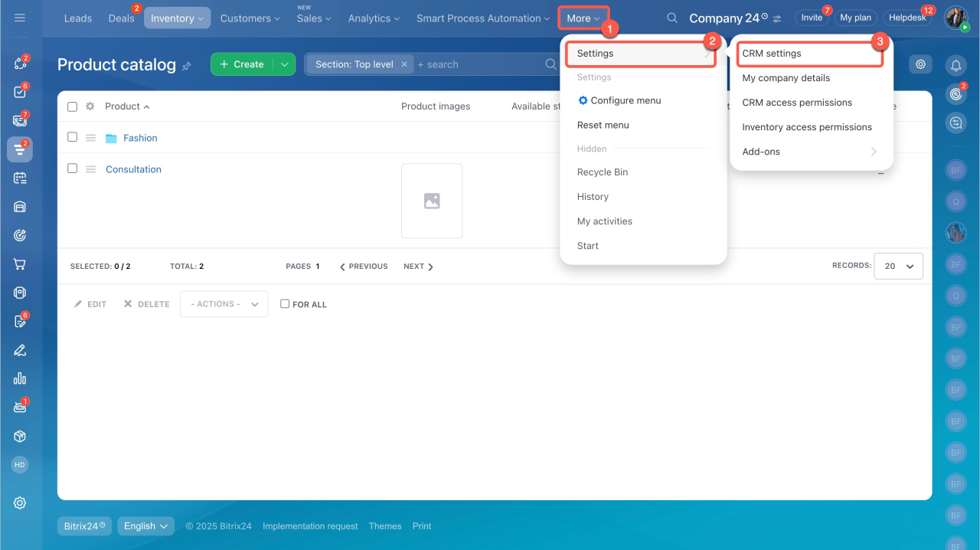
Task: Open Recycle Bin from hidden menu items
Action: [x=603, y=172]
